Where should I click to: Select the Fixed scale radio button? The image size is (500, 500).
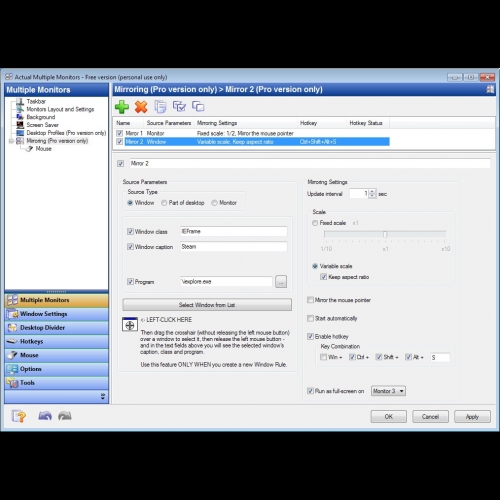point(315,223)
